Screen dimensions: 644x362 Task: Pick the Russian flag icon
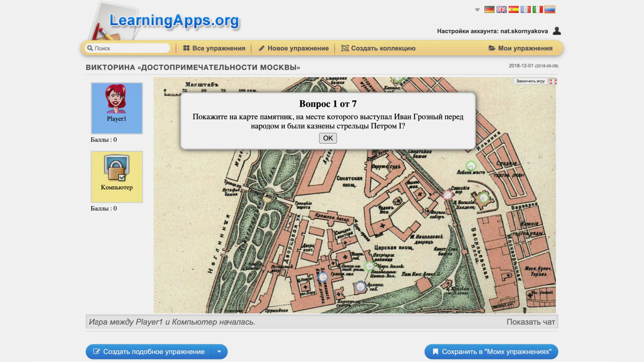[550, 10]
